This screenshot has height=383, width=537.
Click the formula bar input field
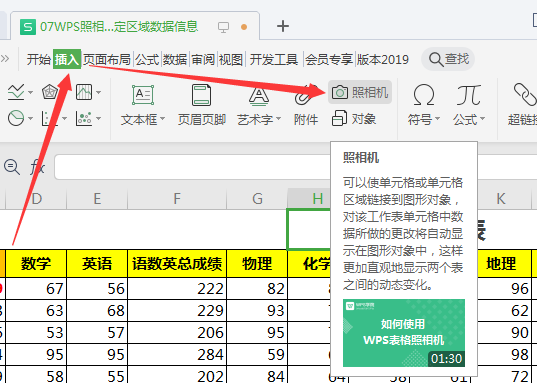(x=192, y=167)
